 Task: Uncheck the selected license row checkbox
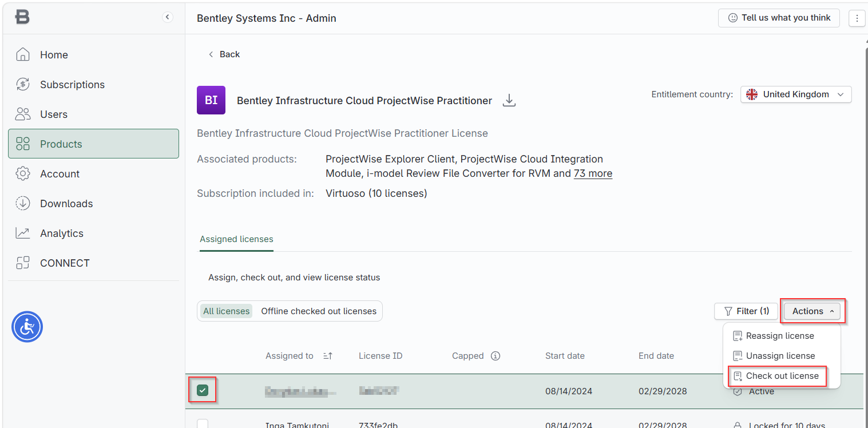203,391
